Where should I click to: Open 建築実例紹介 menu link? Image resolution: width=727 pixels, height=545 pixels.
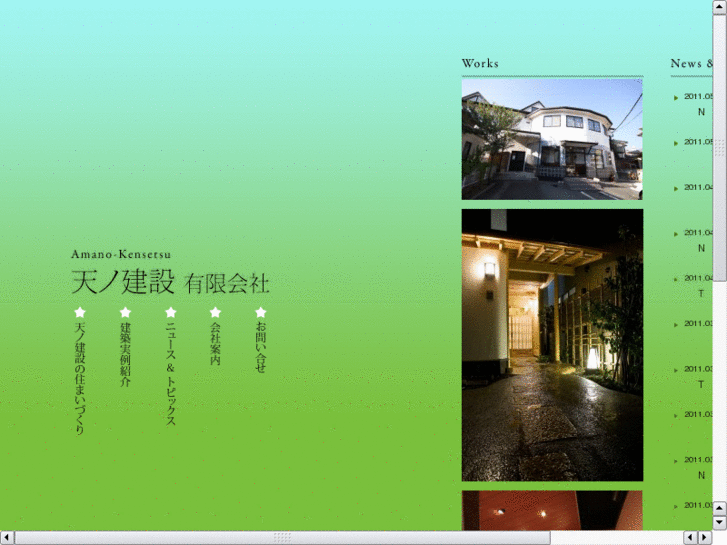point(125,354)
